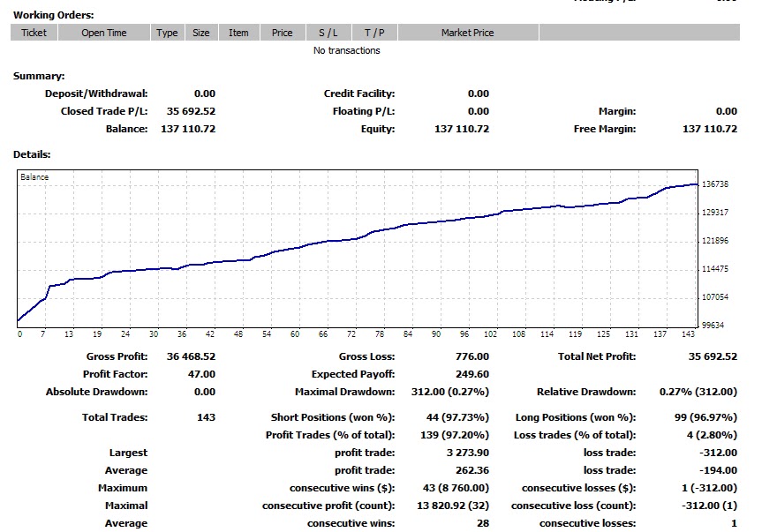
Task: Click the Summary heading
Action: click(39, 76)
